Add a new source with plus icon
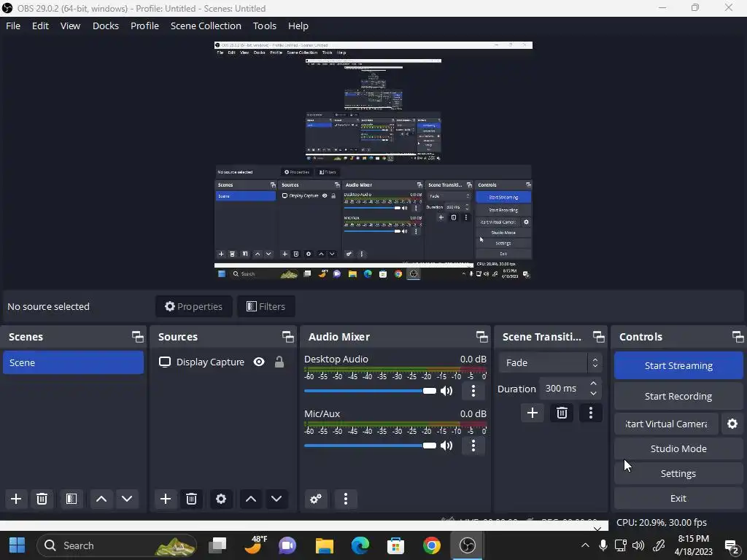 (x=166, y=499)
